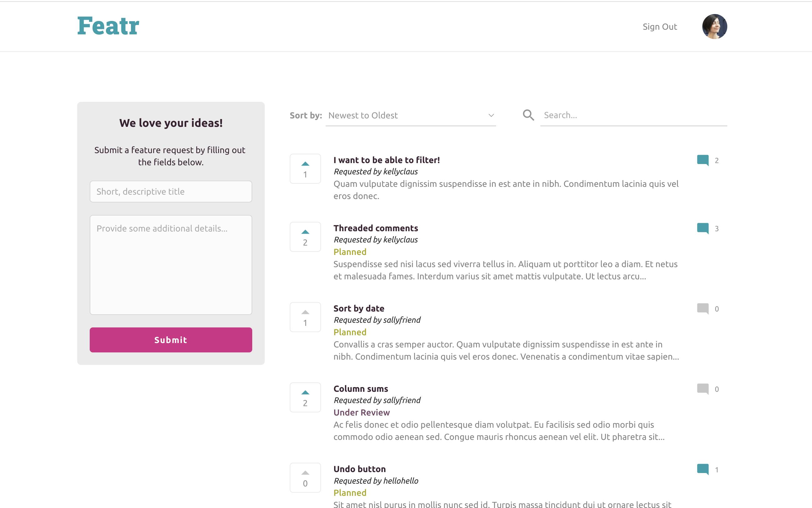Viewport: 812px width, 508px height.
Task: Click the user profile avatar
Action: pos(714,27)
